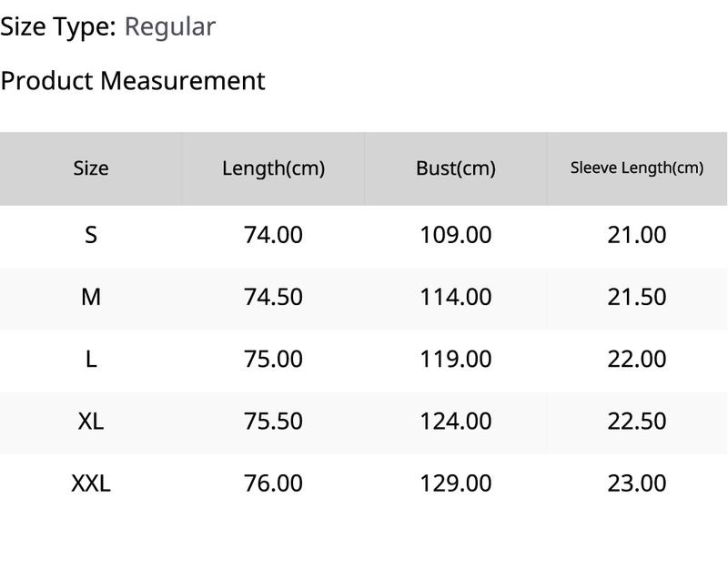Click the Sleeve Length(cm) column header
The height and width of the screenshot is (580, 728).
[637, 168]
